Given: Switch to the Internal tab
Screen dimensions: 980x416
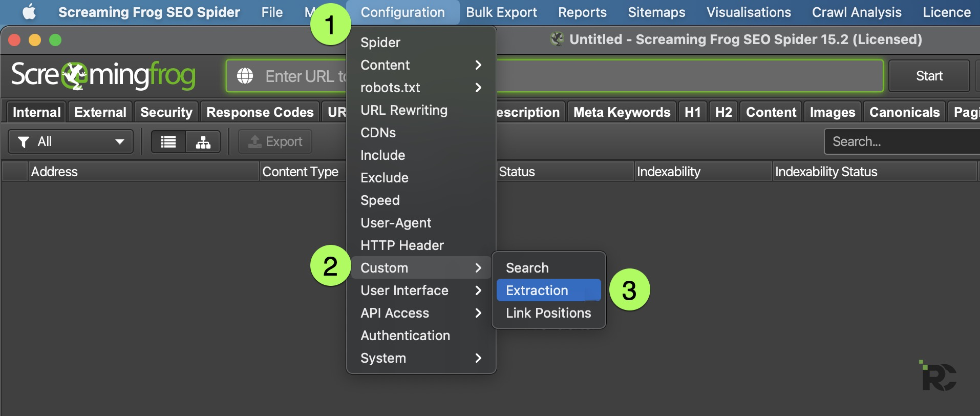Looking at the screenshot, I should click(x=36, y=112).
